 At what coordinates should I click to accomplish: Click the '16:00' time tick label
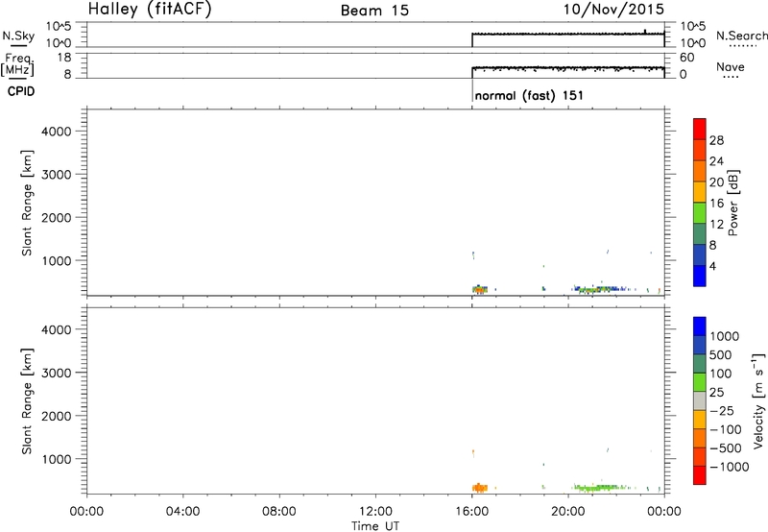tap(471, 512)
